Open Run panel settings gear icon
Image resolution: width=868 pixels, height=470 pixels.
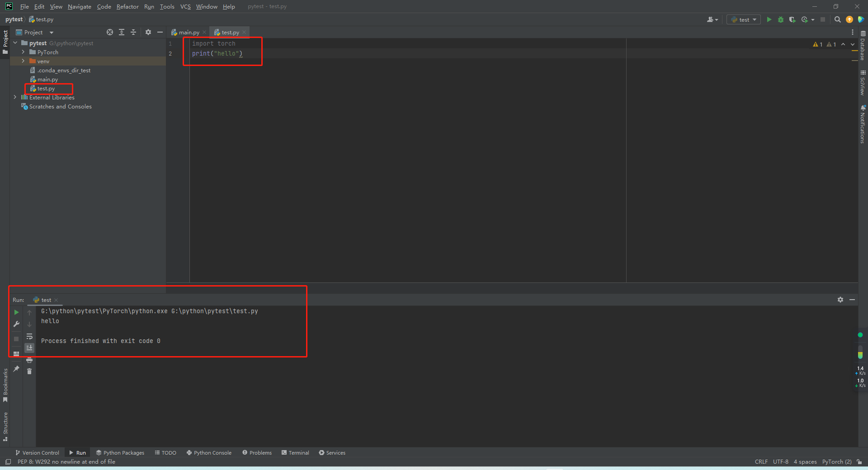pos(840,300)
